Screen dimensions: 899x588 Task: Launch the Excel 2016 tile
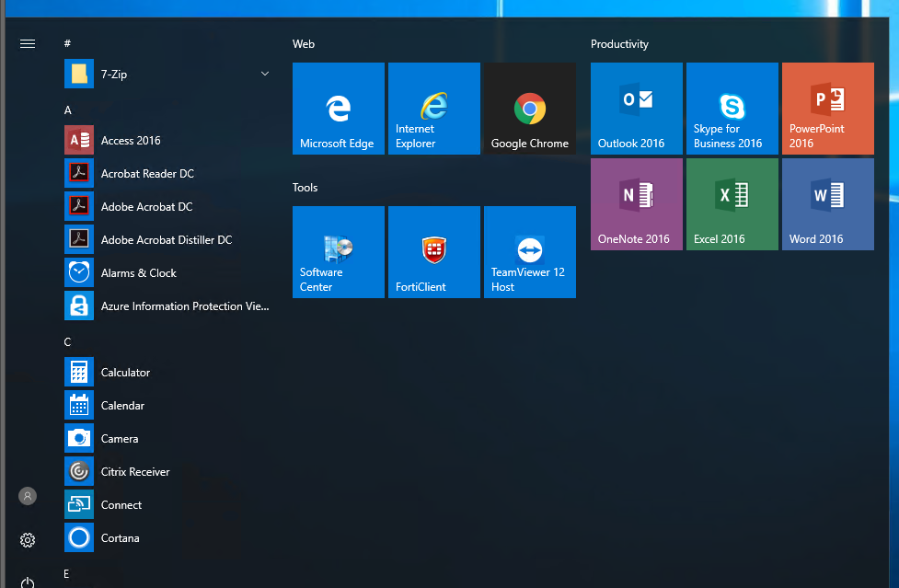point(732,204)
